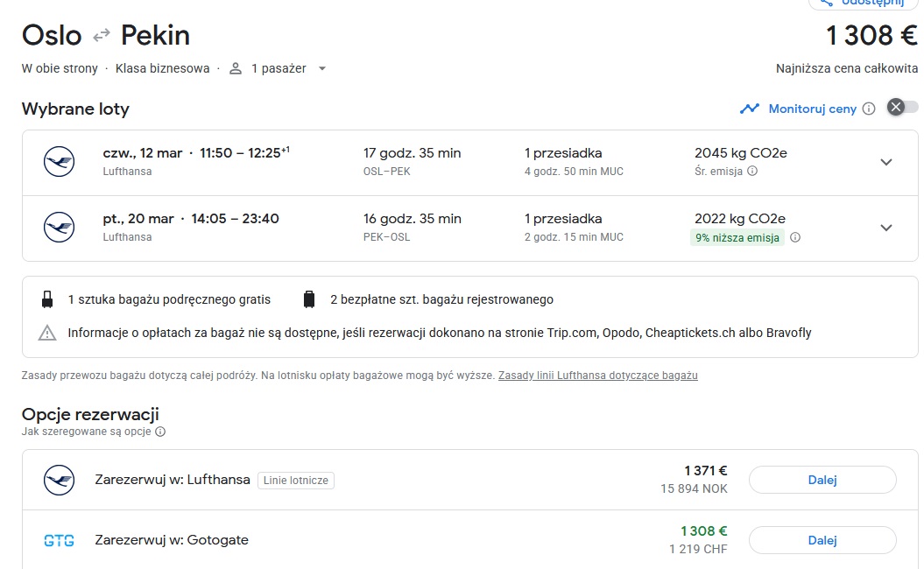
Task: Expand the 12 mar Oslo–Pekin flight details
Action: click(x=886, y=162)
